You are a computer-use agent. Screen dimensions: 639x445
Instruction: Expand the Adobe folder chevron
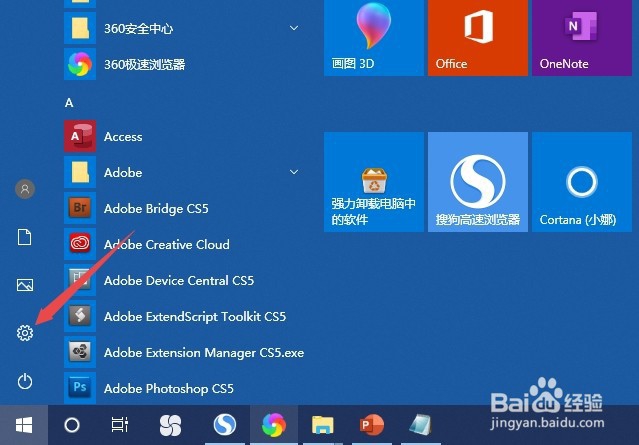coord(294,172)
